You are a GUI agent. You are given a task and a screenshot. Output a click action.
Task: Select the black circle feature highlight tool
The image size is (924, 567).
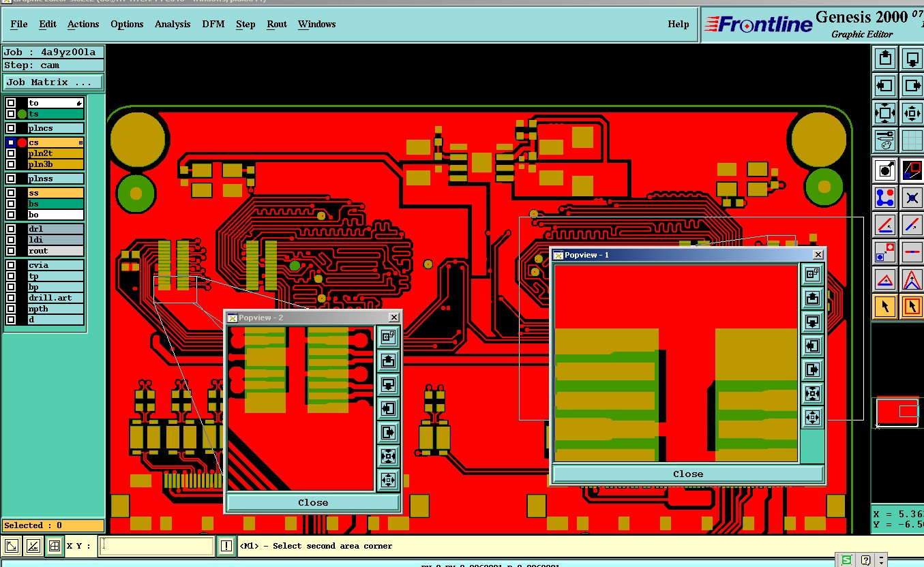pos(885,170)
